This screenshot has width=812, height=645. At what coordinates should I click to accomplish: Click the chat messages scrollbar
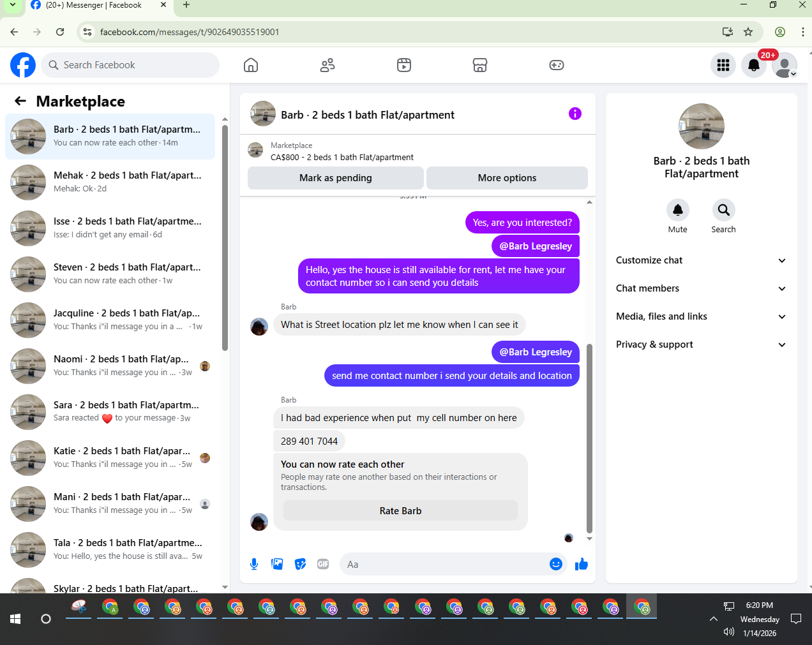coord(589,438)
